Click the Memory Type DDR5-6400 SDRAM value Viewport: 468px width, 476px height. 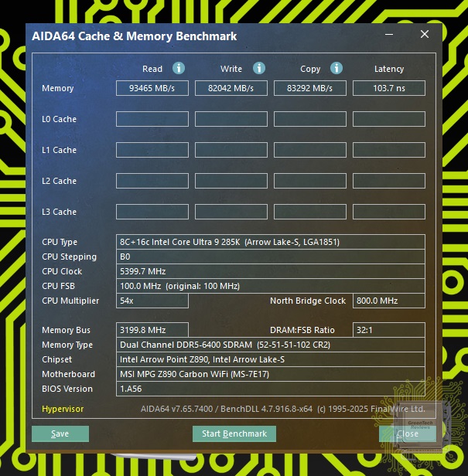point(271,345)
